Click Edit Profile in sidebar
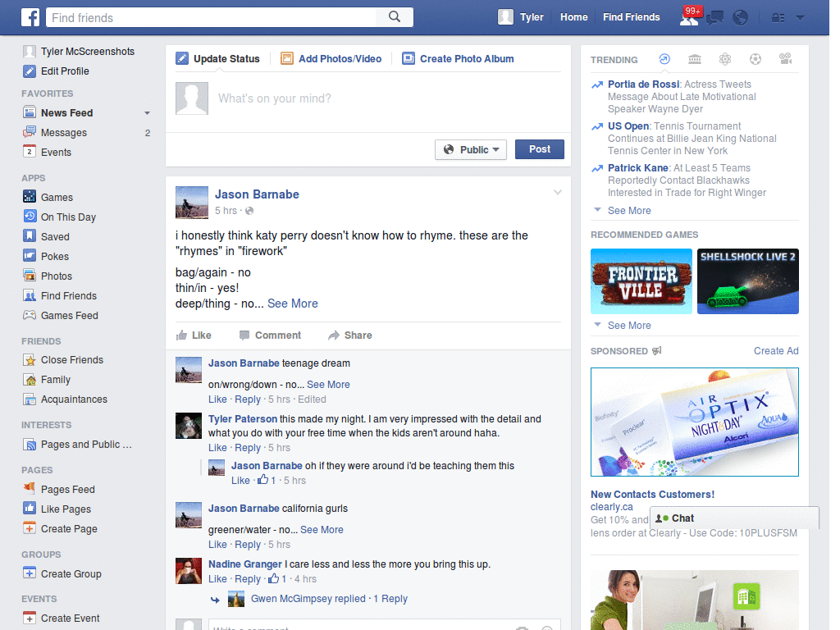The width and height of the screenshot is (840, 630). (56, 71)
